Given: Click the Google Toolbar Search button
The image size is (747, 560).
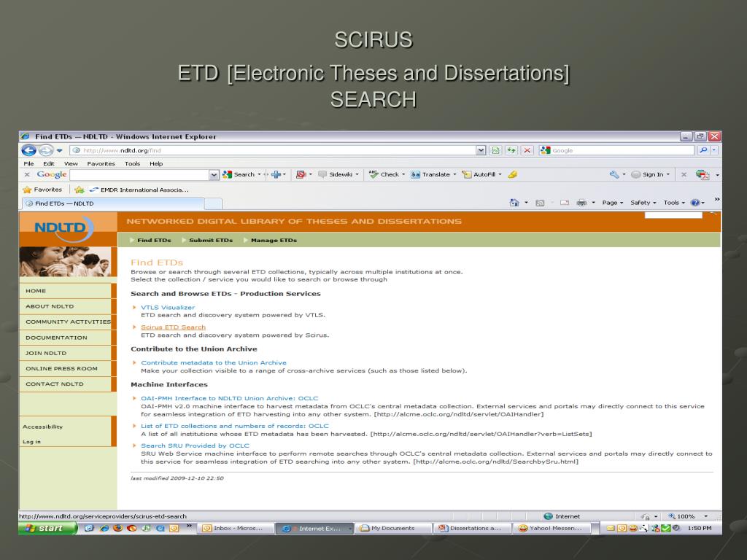Looking at the screenshot, I should [239, 175].
